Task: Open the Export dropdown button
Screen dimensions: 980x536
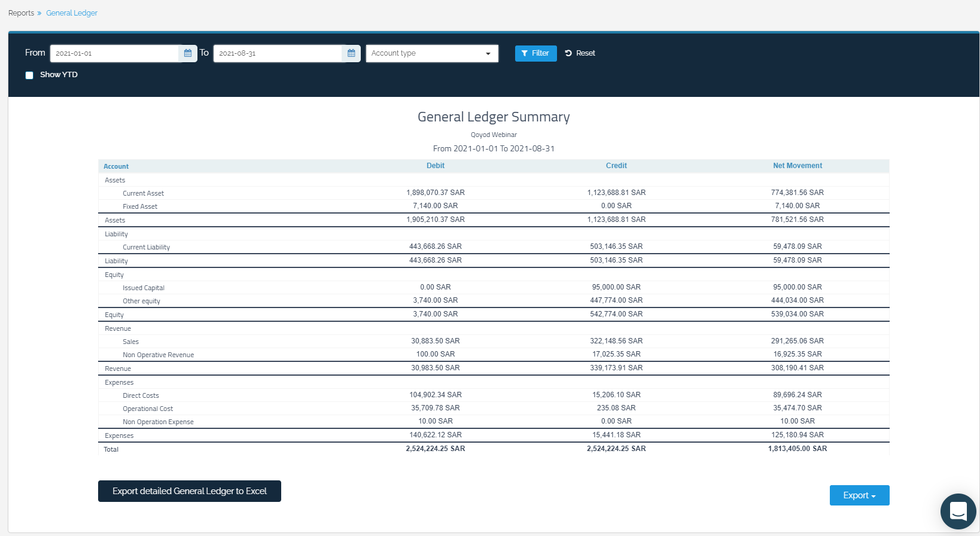Action: pyautogui.click(x=859, y=495)
